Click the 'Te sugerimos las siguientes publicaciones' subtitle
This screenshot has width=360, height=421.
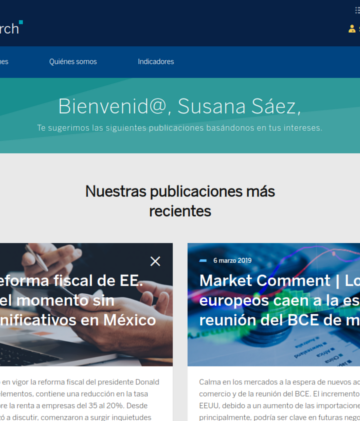180,128
